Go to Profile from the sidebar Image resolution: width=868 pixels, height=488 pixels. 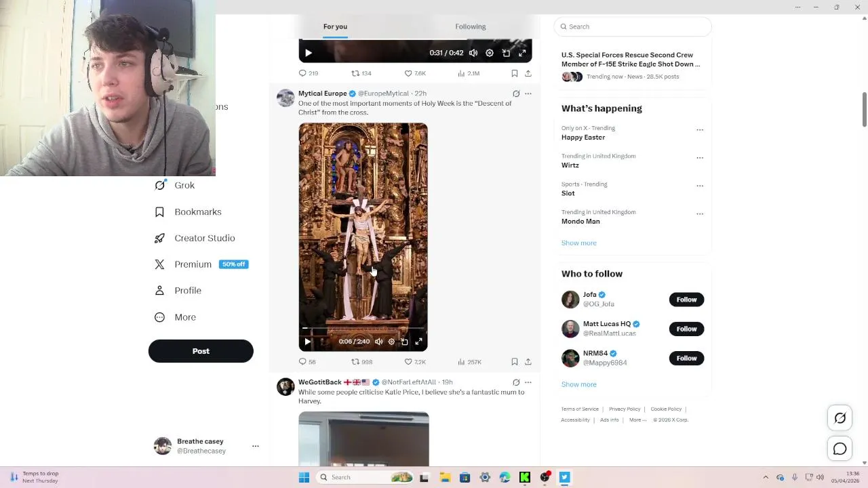(178, 291)
